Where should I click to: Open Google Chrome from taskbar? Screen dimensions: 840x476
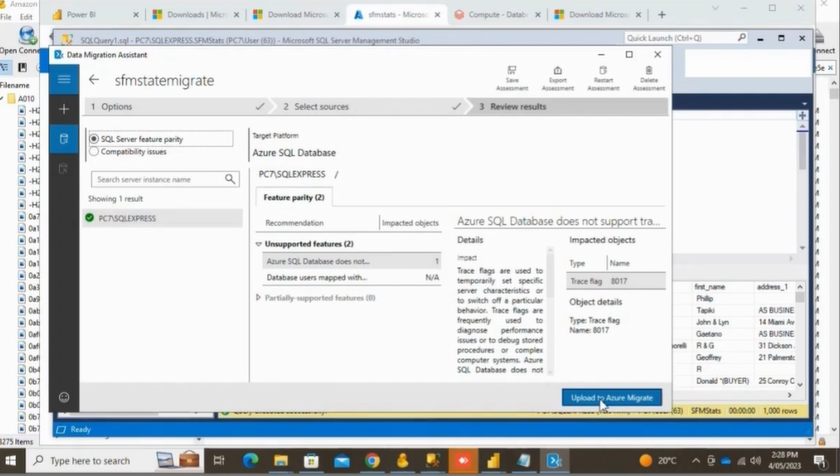point(372,460)
